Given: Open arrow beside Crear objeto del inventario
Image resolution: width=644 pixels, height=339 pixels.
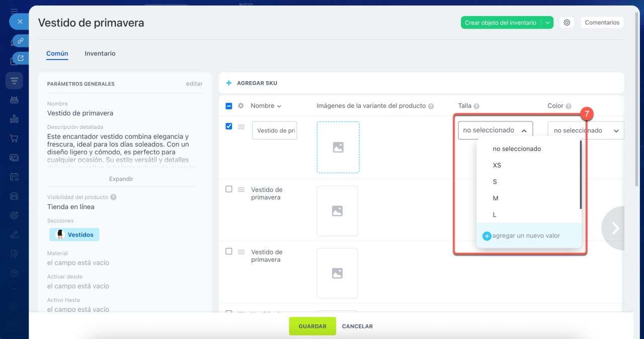Looking at the screenshot, I should [547, 23].
